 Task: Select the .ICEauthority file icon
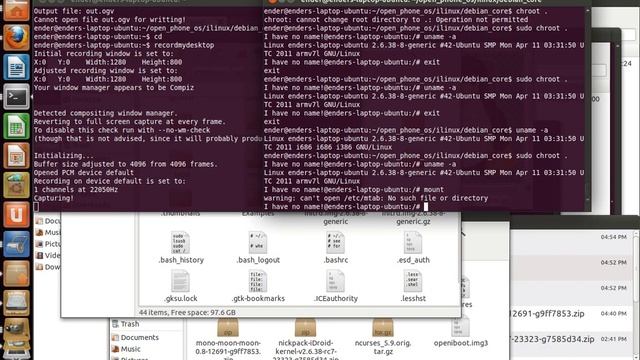click(x=335, y=281)
